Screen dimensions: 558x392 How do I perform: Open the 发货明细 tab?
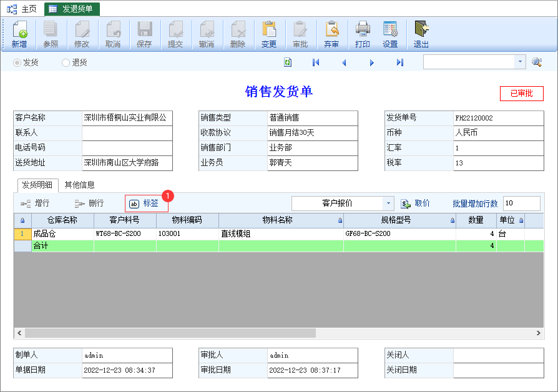pyautogui.click(x=37, y=185)
